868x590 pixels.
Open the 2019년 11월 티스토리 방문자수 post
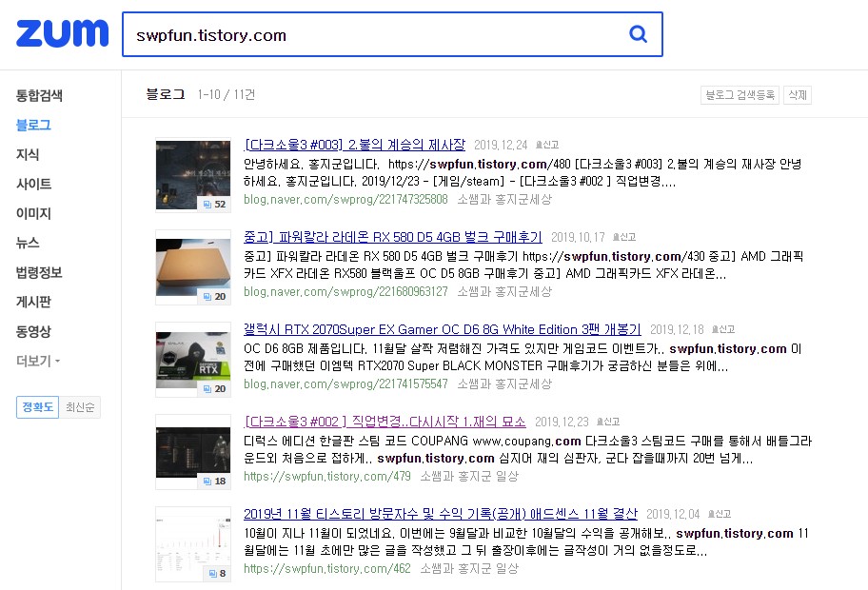coord(441,514)
